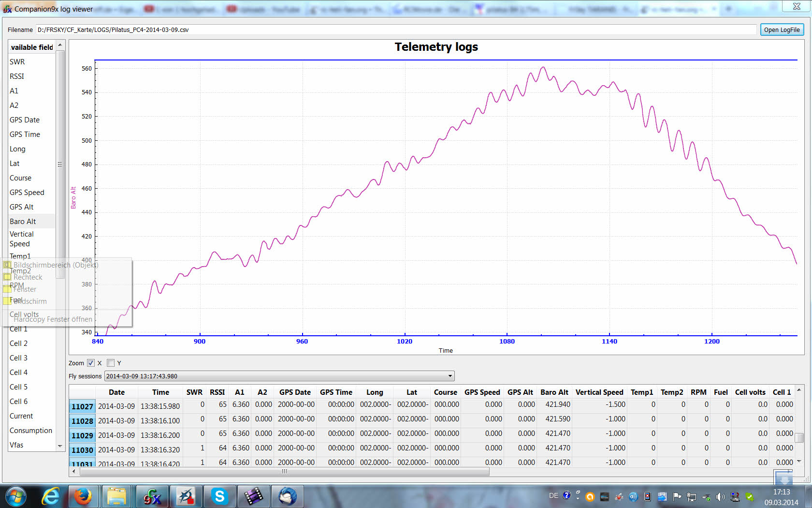Viewport: 812px width, 508px height.
Task: Select the RSSI field in the list
Action: click(31, 76)
